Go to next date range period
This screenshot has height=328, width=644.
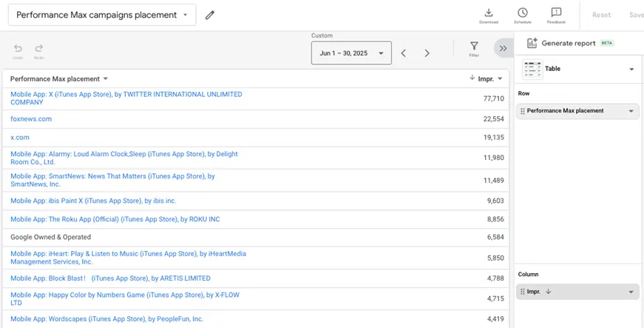pyautogui.click(x=427, y=53)
